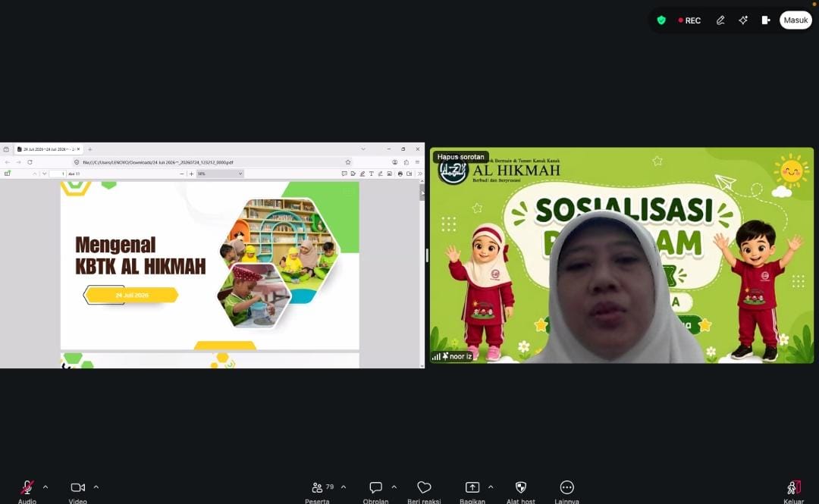Go to previous PDF page
819x504 pixels.
[34, 174]
